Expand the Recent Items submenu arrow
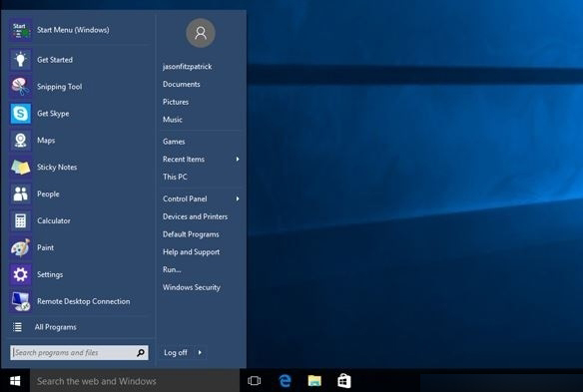The width and height of the screenshot is (583, 392). [x=238, y=159]
